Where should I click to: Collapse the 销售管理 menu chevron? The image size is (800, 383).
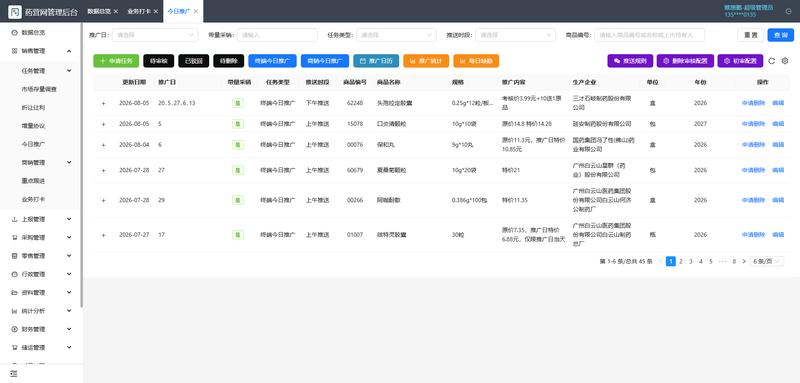[x=69, y=51]
